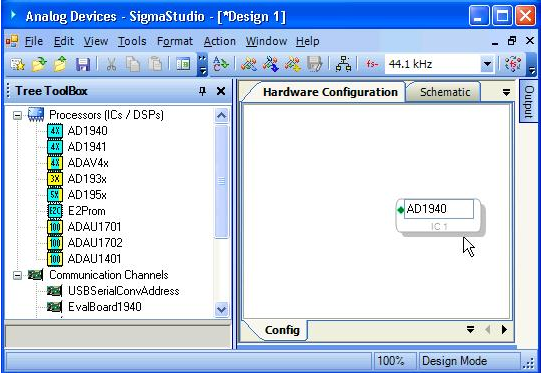
Task: Open the bottom Config tab list dropdown
Action: click(470, 329)
